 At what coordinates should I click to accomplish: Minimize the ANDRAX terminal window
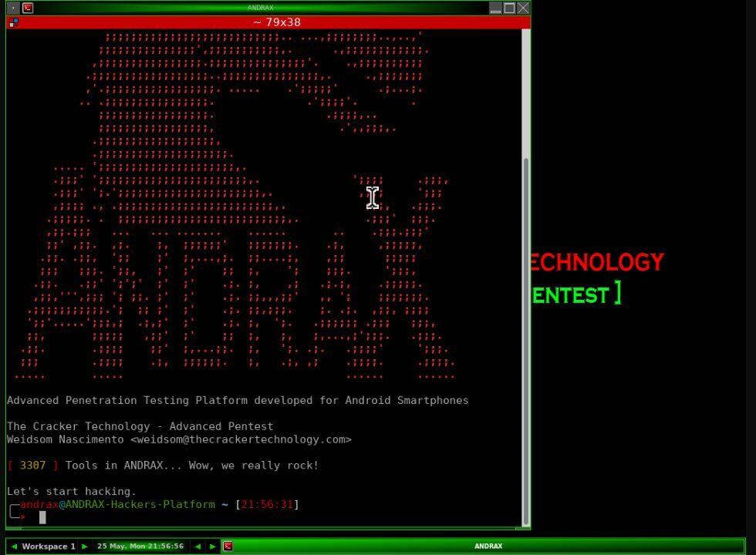click(x=495, y=8)
